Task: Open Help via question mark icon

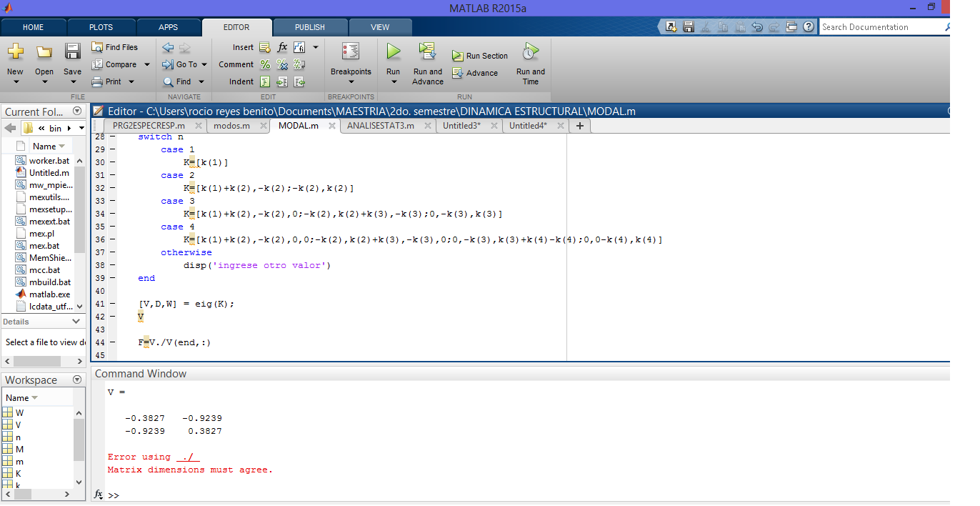Action: pos(809,26)
